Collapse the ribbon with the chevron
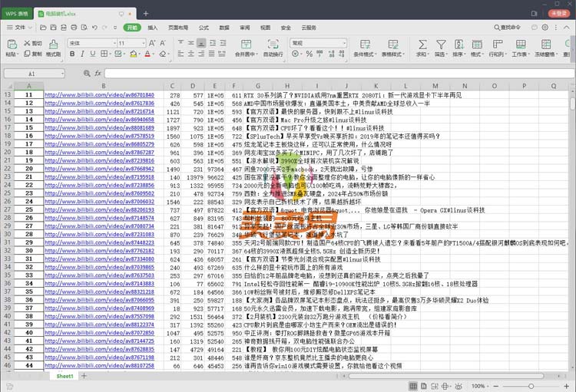This screenshot has width=576, height=392. 567,28
